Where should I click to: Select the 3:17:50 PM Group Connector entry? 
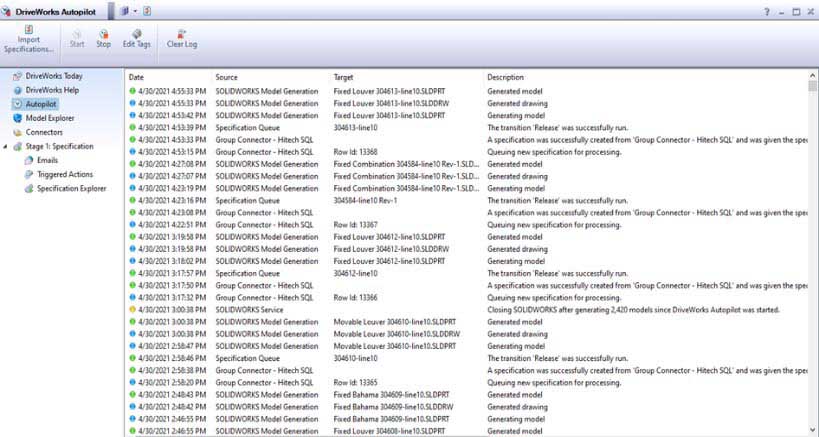click(x=468, y=286)
